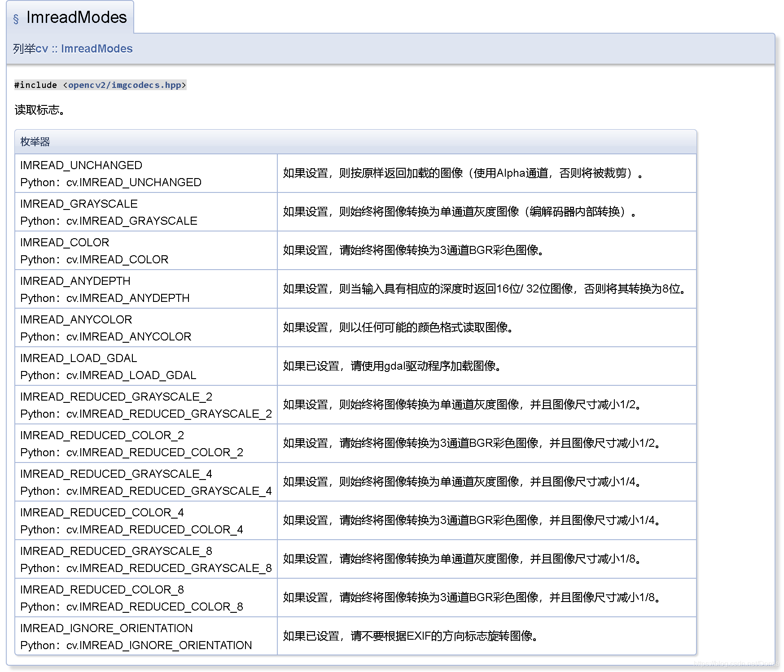784x672 pixels.
Task: Click the Python cv.IMREAD_GRAYSCALE entry
Action: tap(109, 221)
